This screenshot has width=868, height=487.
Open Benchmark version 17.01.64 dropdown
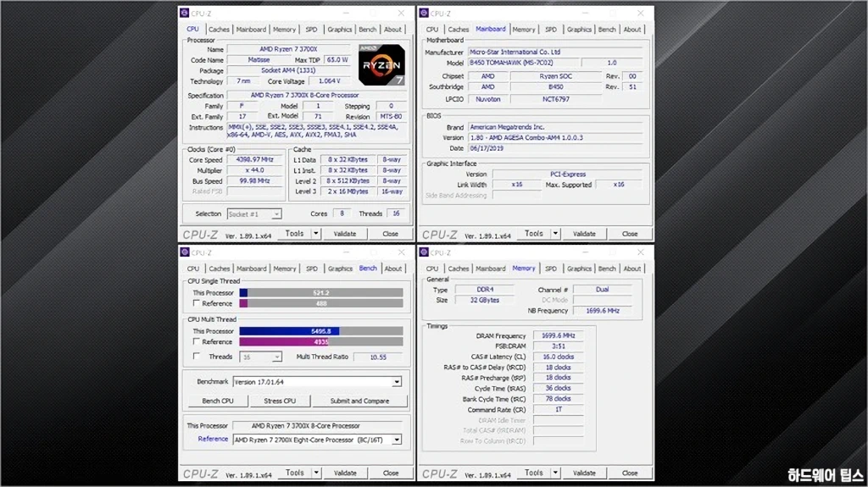pos(397,382)
